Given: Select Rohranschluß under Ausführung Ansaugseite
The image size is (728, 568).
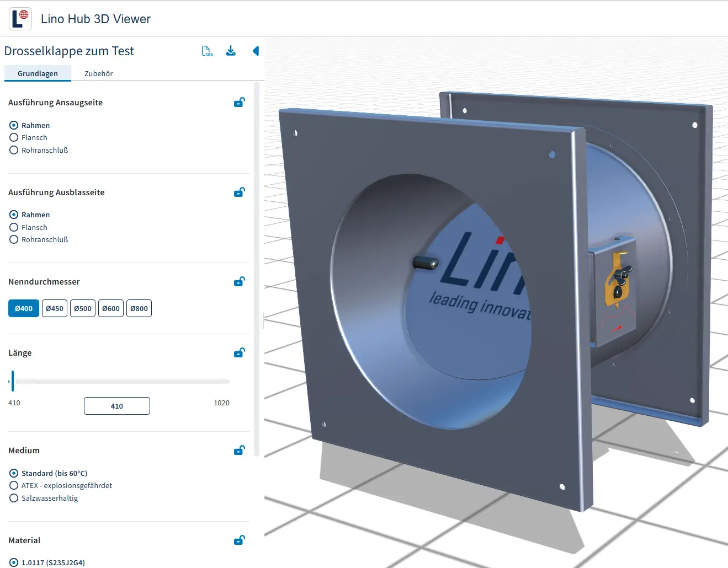Looking at the screenshot, I should (39, 150).
